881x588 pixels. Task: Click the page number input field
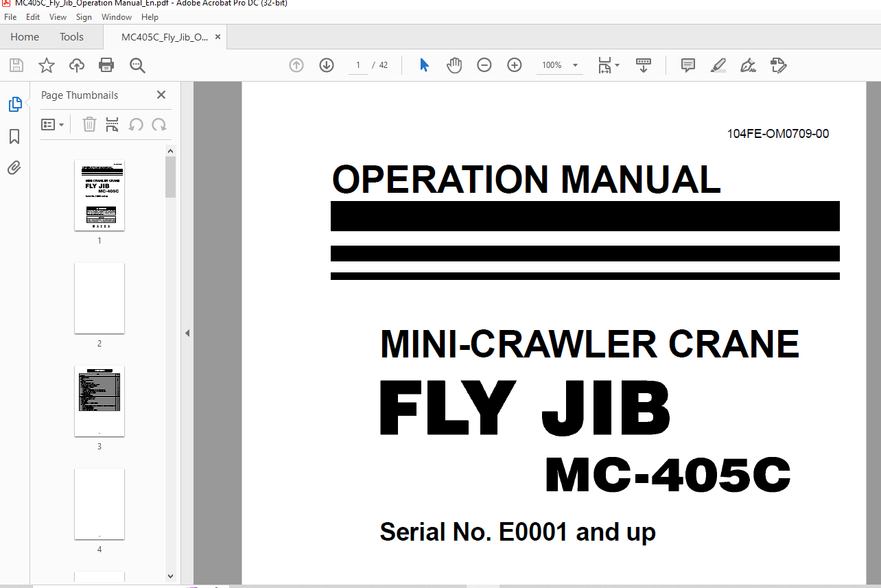[357, 65]
